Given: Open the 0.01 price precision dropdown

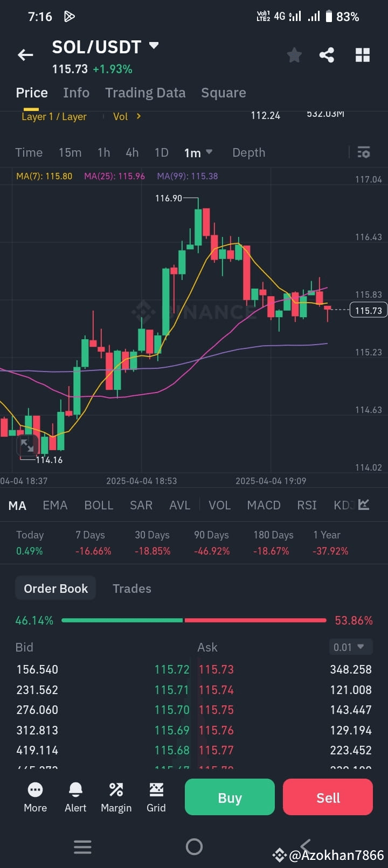Looking at the screenshot, I should (351, 647).
